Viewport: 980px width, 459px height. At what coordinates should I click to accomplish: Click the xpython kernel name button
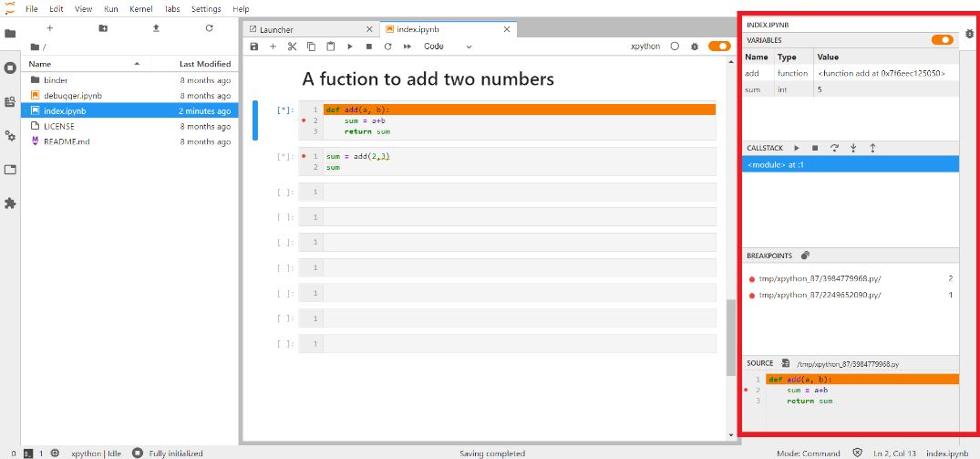[x=645, y=47]
